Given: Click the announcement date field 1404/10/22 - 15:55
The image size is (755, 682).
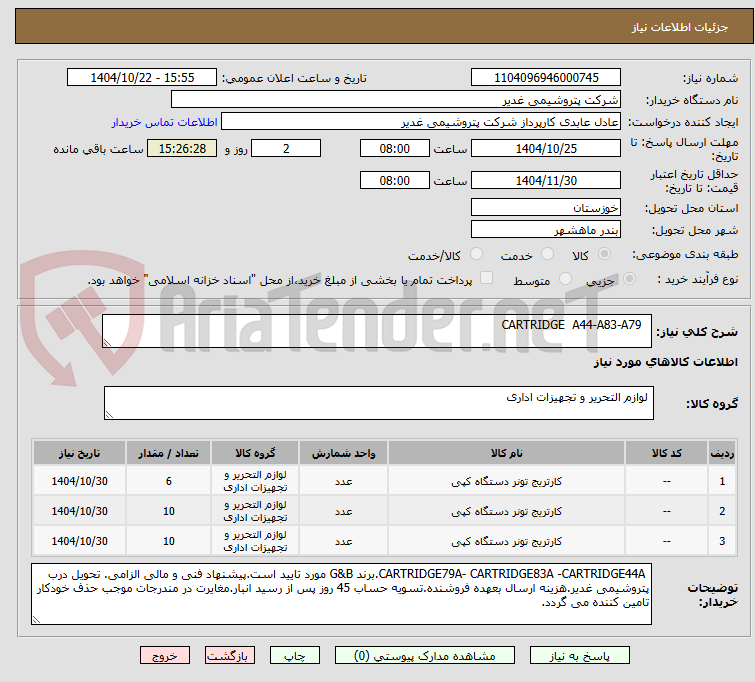Looking at the screenshot, I should 142,78.
